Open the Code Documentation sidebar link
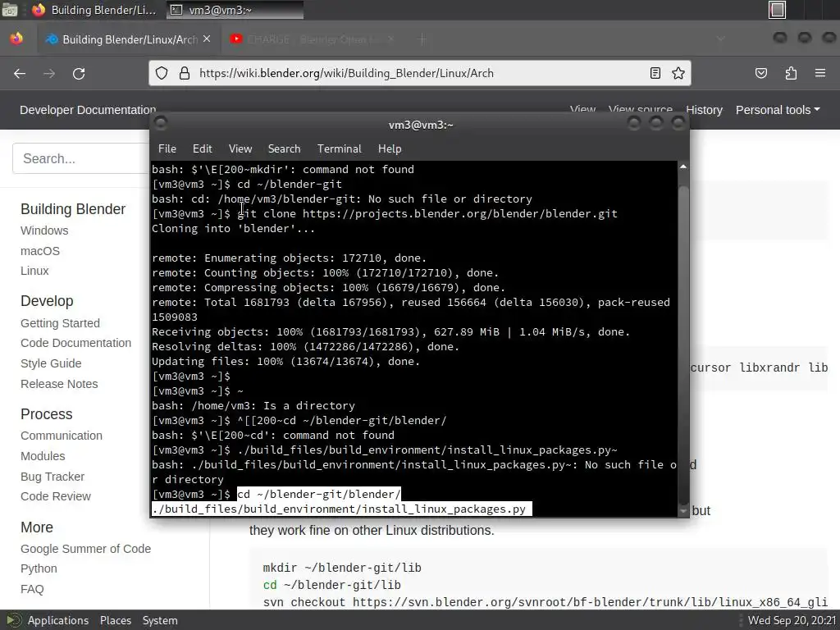Image resolution: width=840 pixels, height=630 pixels. pos(75,343)
